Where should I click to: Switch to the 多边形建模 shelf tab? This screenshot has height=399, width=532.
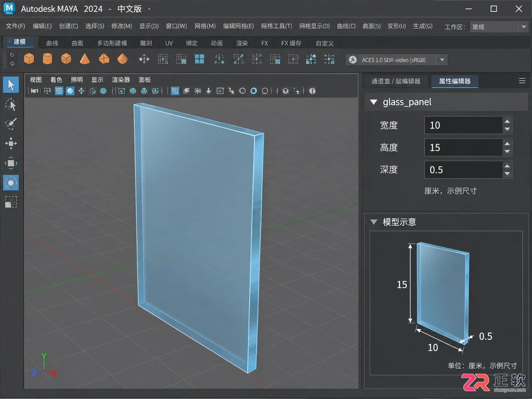(x=112, y=43)
